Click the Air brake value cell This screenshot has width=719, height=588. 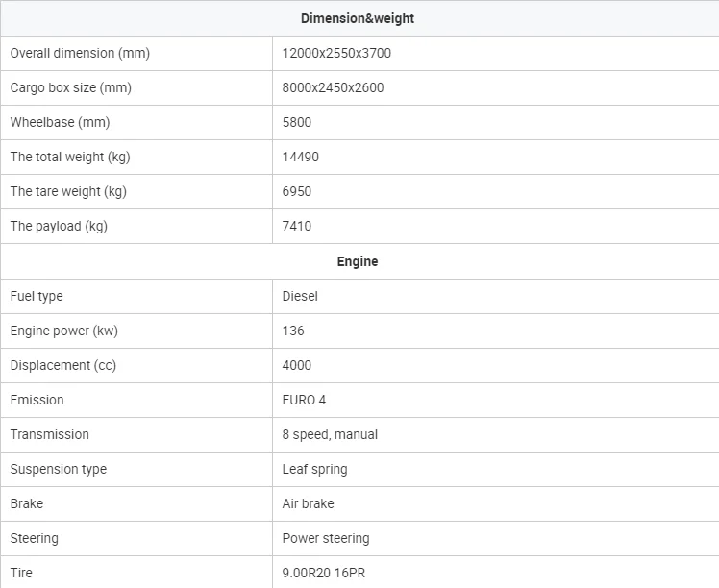309,503
